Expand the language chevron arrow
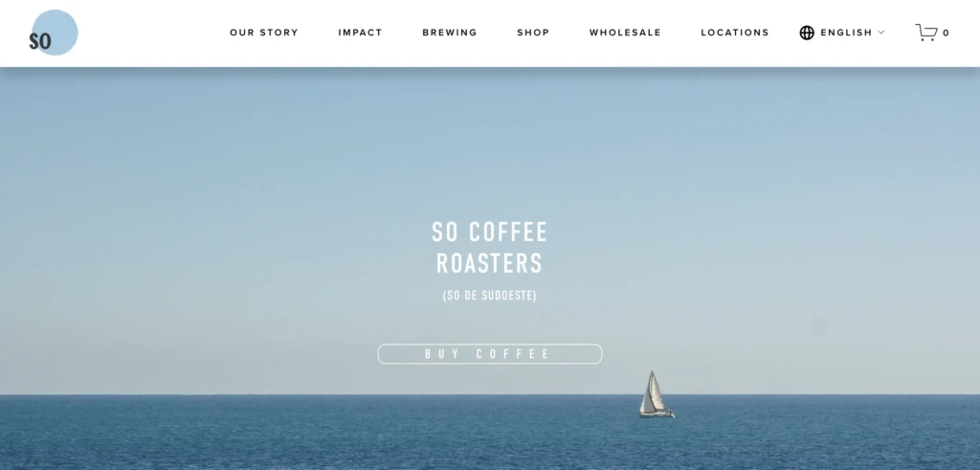 coord(881,33)
